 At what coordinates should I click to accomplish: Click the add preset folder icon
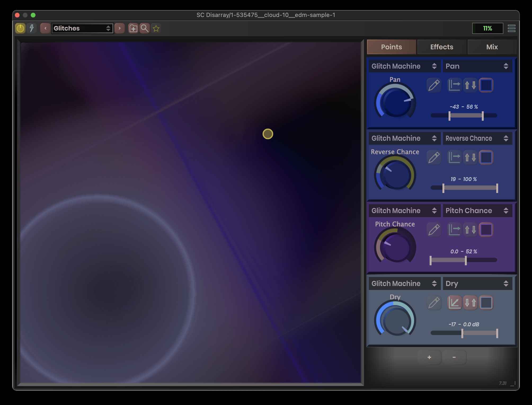(133, 28)
